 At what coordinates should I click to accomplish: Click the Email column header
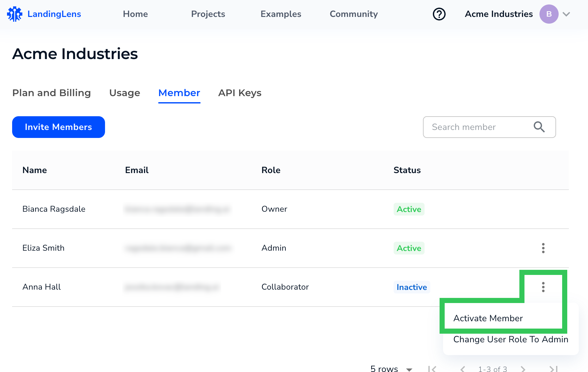(x=137, y=170)
